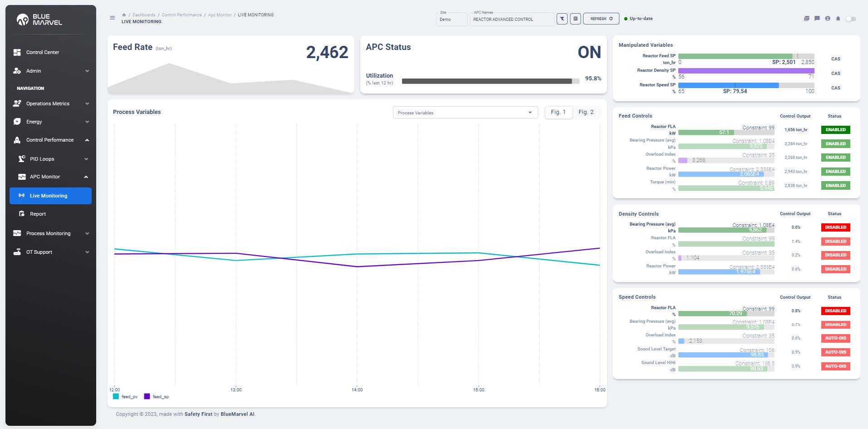Screen dimensions: 868x429
Task: Click the APC Names input field
Action: click(511, 20)
